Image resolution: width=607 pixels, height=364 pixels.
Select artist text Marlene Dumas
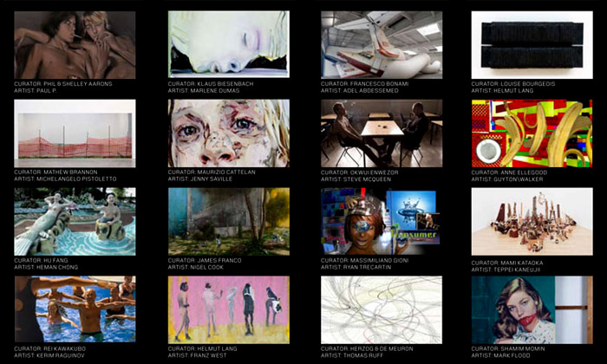(x=204, y=90)
